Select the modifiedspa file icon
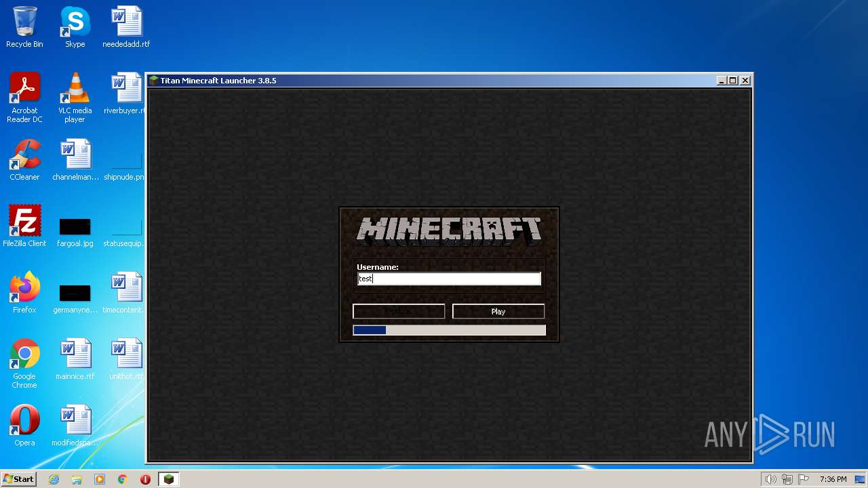 75,426
